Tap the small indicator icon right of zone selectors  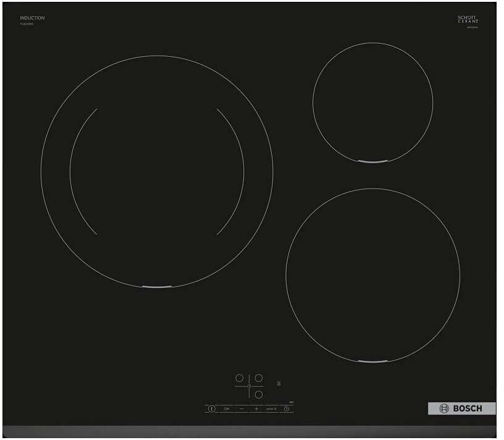pyautogui.click(x=280, y=383)
